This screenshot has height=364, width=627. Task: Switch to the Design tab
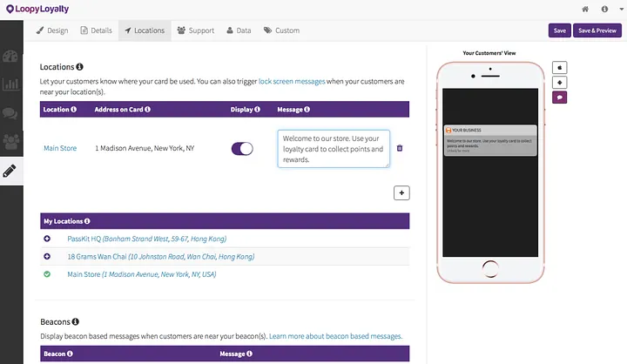tap(52, 30)
